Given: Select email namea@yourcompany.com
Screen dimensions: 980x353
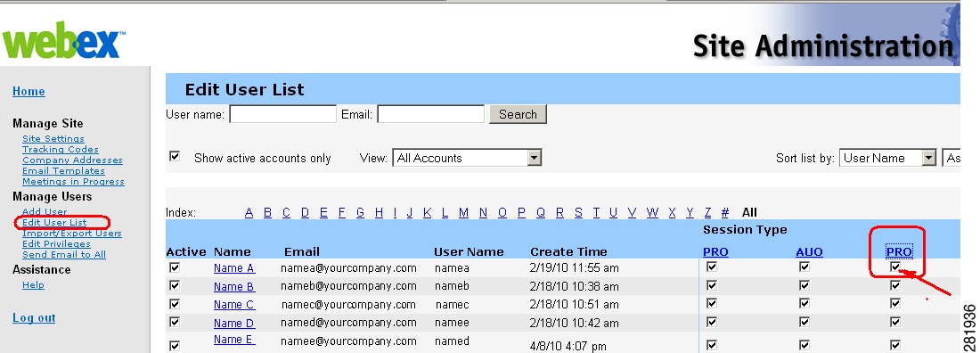Looking at the screenshot, I should pos(348,268).
